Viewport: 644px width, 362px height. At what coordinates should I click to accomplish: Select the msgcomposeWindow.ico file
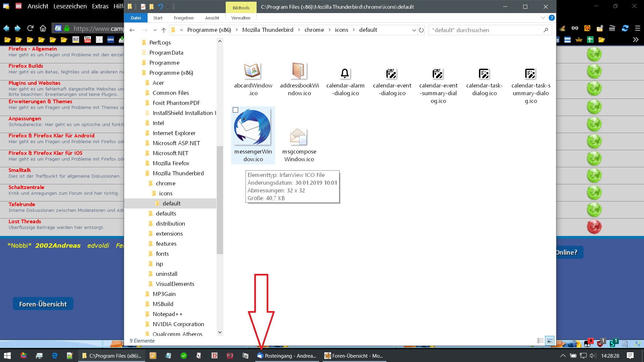pos(299,137)
